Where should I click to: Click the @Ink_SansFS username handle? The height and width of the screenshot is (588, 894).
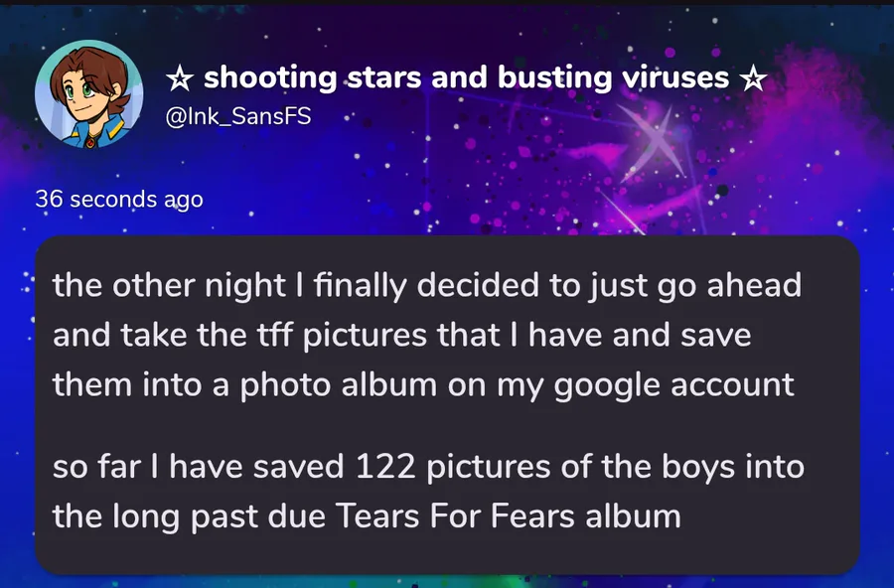point(234,117)
